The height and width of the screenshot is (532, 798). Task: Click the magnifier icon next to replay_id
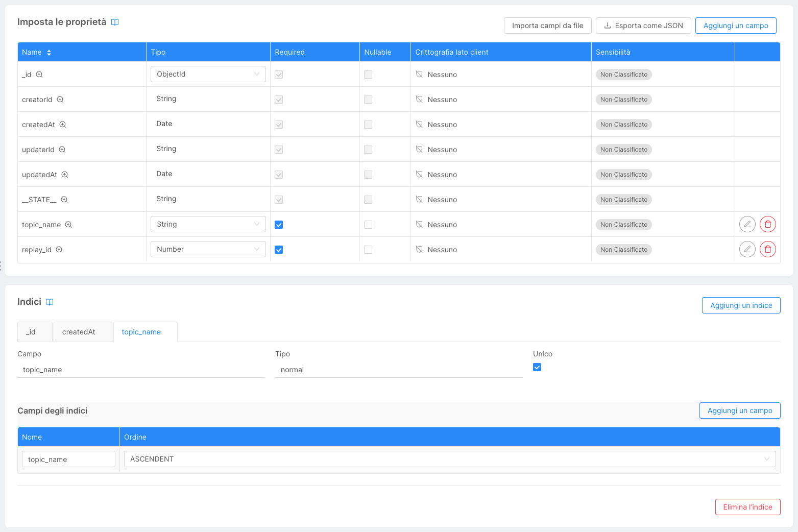pos(59,250)
